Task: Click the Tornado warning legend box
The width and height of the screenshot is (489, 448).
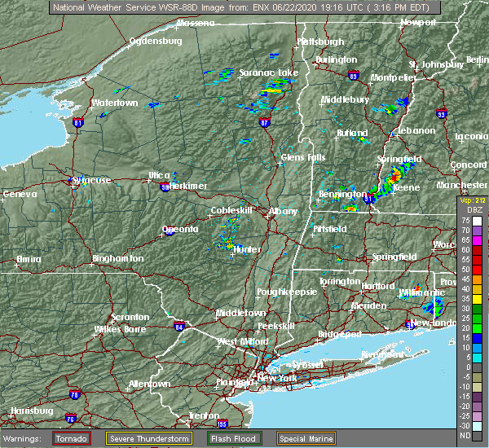Action: coord(72,439)
